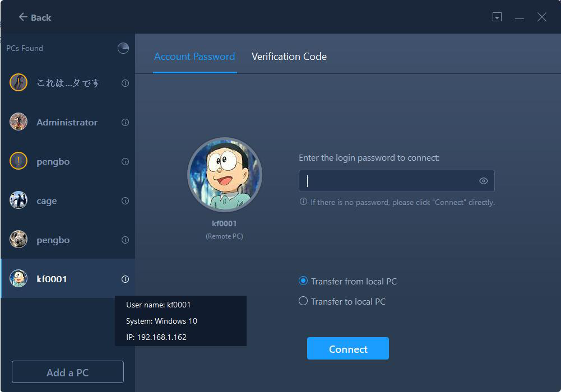Toggle the password visibility eye icon

pos(483,180)
